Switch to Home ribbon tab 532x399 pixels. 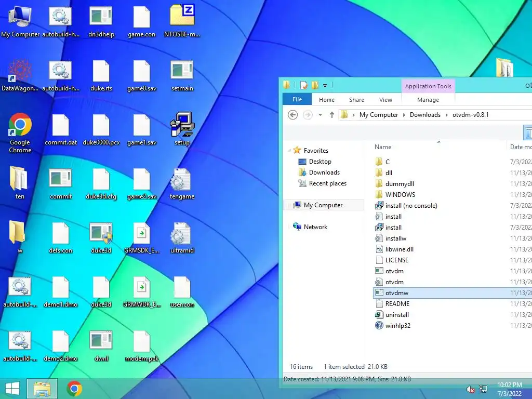(x=326, y=100)
